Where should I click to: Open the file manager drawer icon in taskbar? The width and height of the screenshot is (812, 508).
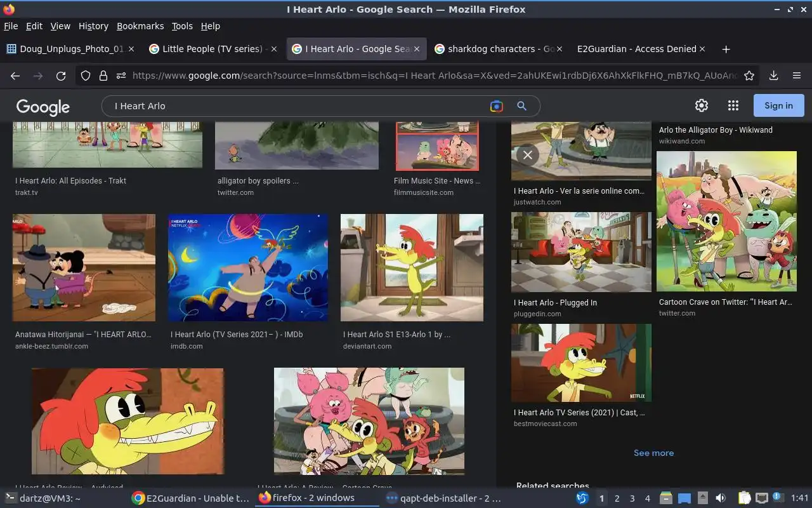click(666, 498)
